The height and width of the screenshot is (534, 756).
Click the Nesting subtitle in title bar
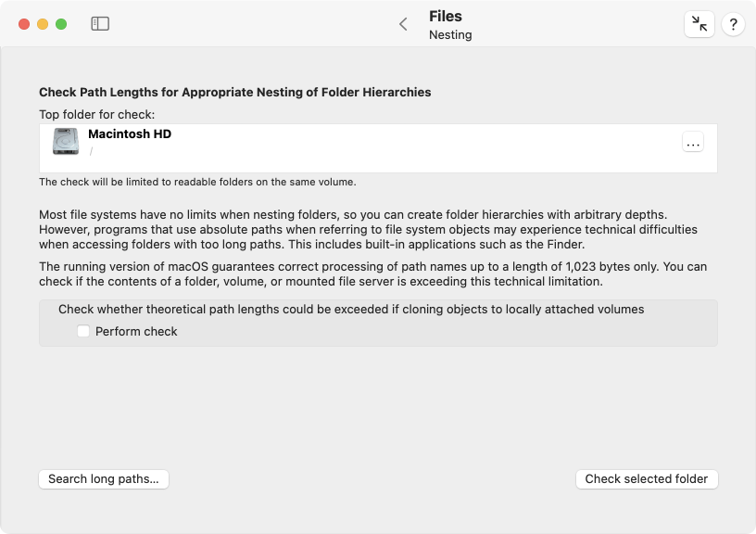click(450, 34)
